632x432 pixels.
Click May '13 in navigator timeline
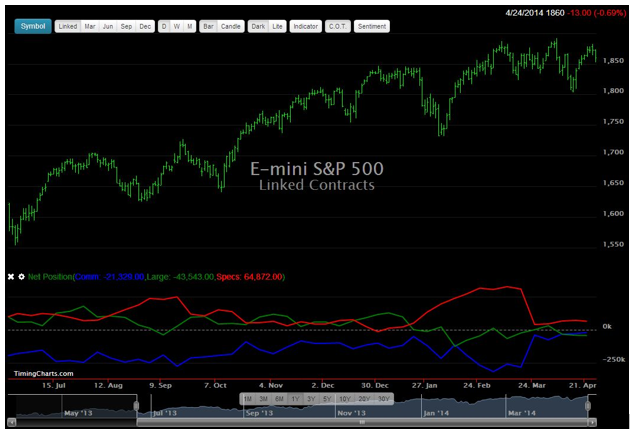point(78,413)
